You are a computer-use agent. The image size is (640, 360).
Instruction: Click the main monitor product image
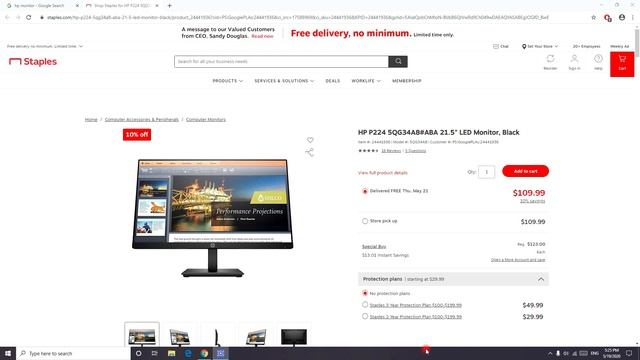pos(212,218)
